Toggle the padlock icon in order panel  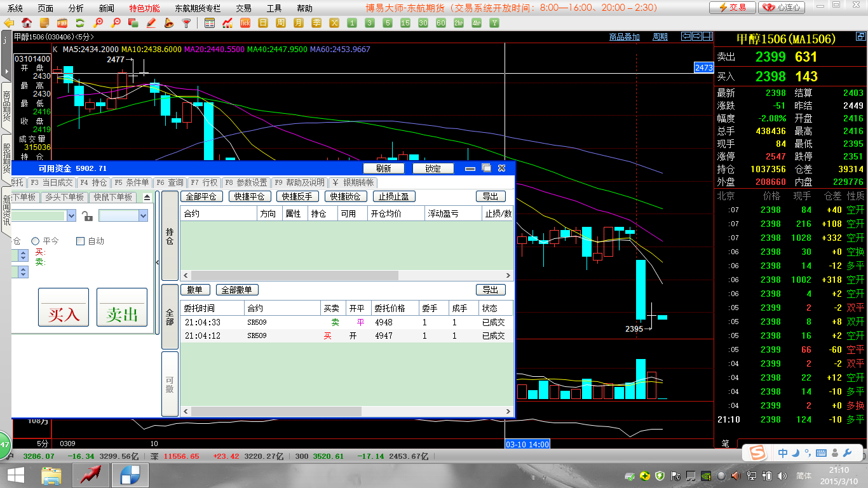88,217
